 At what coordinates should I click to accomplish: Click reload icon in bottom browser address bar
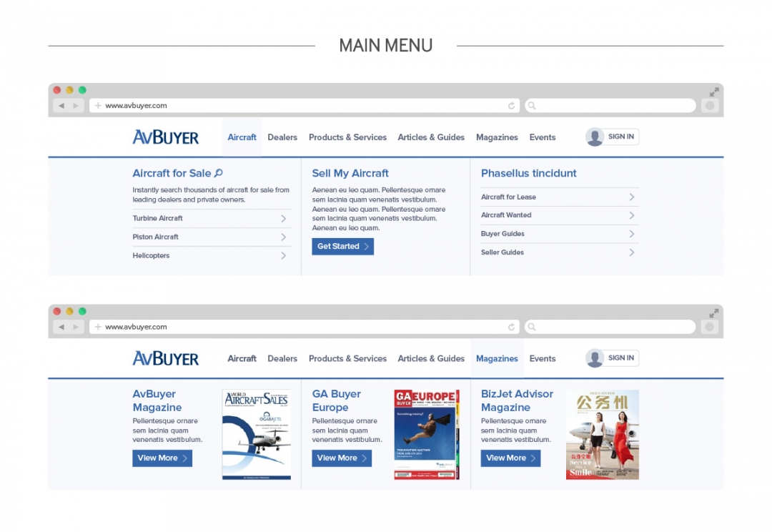pos(511,327)
